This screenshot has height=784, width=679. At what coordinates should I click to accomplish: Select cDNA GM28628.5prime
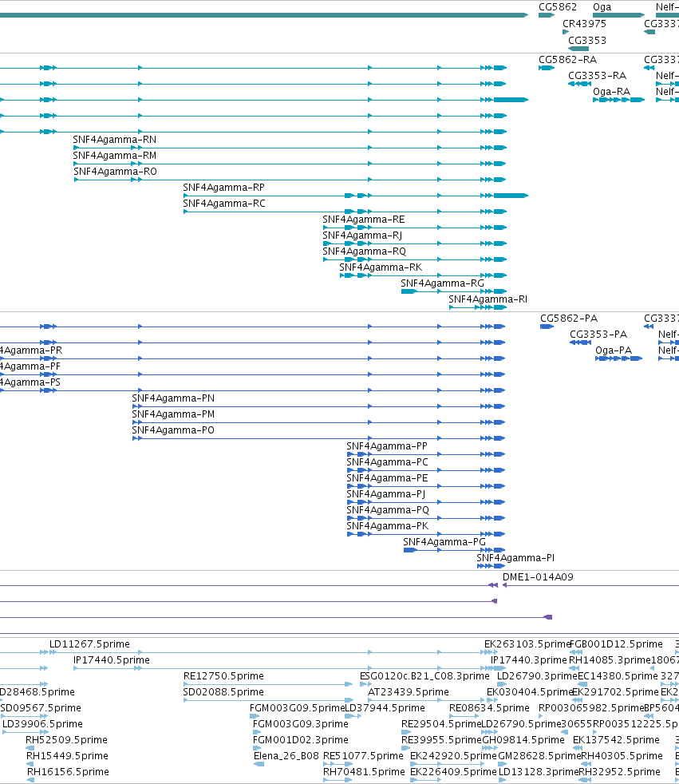539,757
